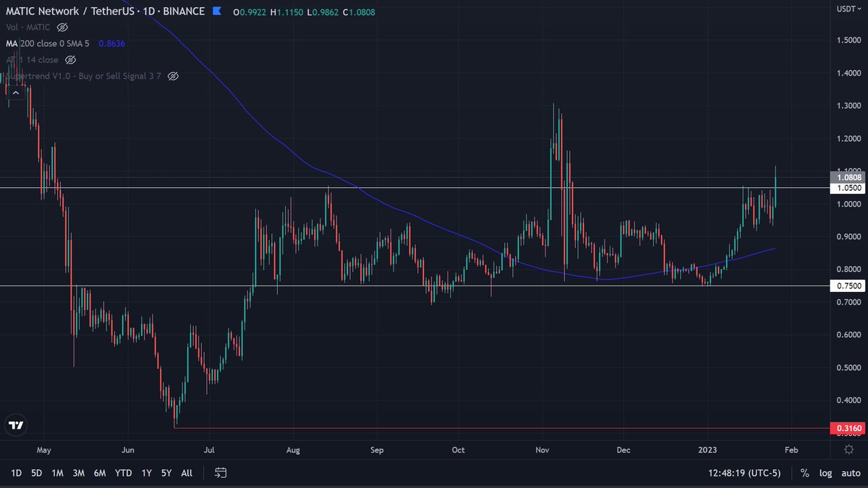Image resolution: width=868 pixels, height=488 pixels.
Task: Click the 0.7500 horizontal line price label
Action: (849, 286)
